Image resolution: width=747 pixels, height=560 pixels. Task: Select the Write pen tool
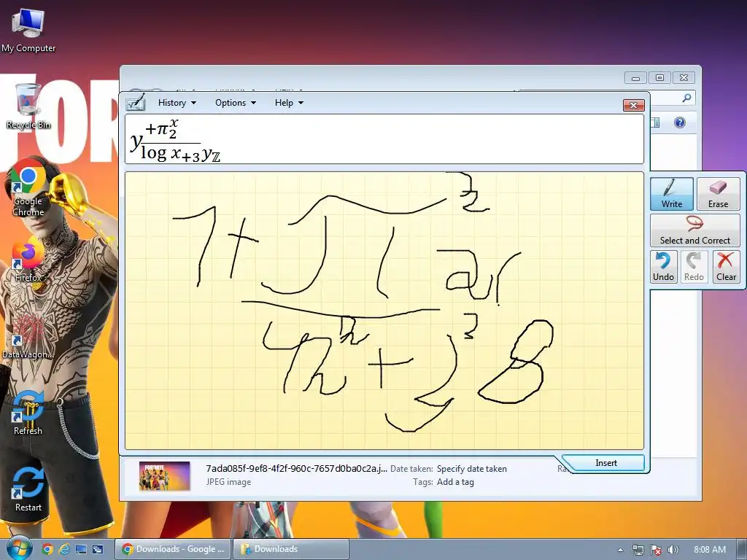pos(671,194)
